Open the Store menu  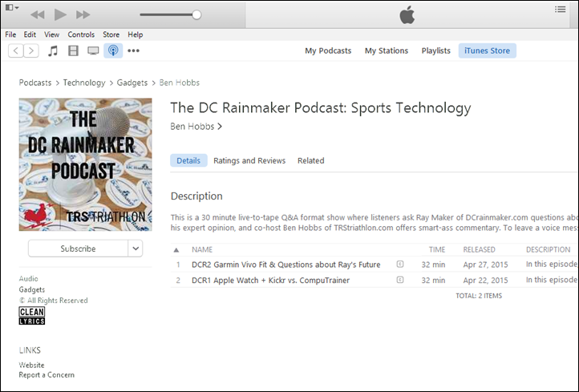[111, 34]
